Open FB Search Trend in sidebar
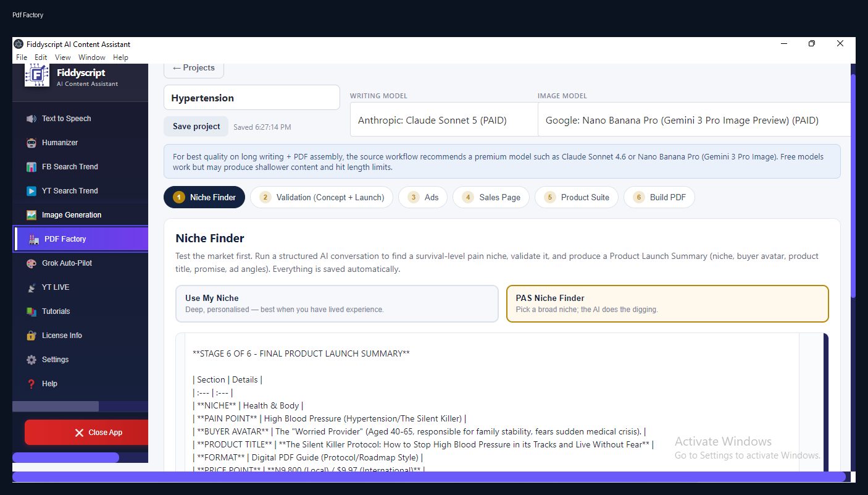The image size is (868, 495). click(80, 167)
